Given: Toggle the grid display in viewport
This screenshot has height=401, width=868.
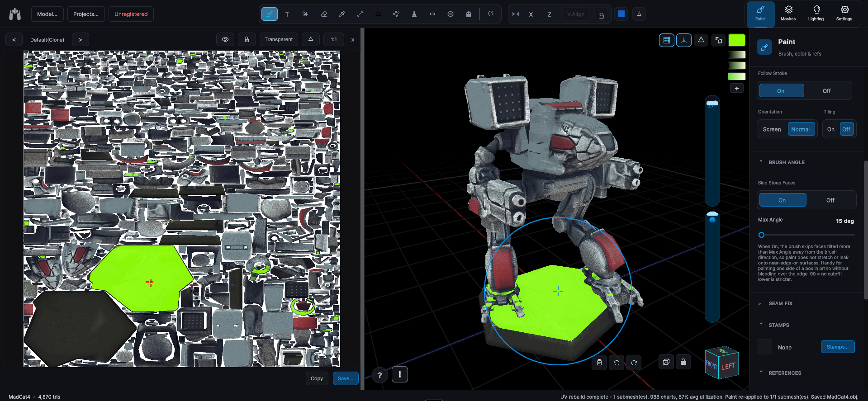Looking at the screenshot, I should tap(667, 40).
